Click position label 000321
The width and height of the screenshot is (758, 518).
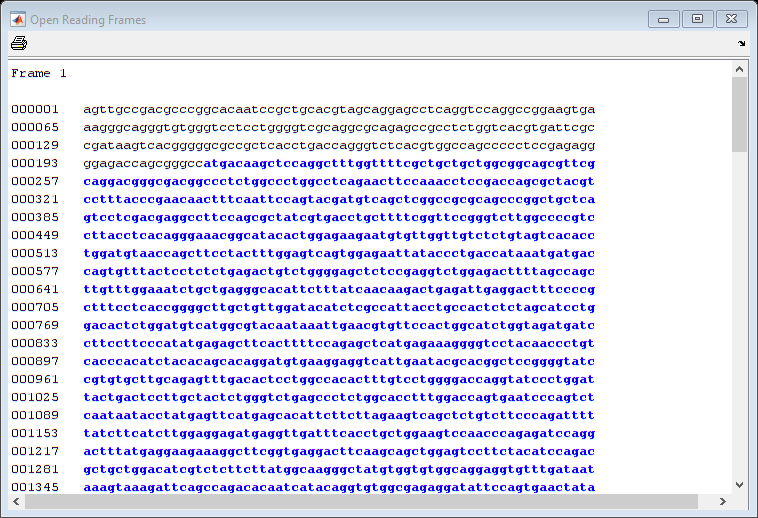[x=35, y=199]
